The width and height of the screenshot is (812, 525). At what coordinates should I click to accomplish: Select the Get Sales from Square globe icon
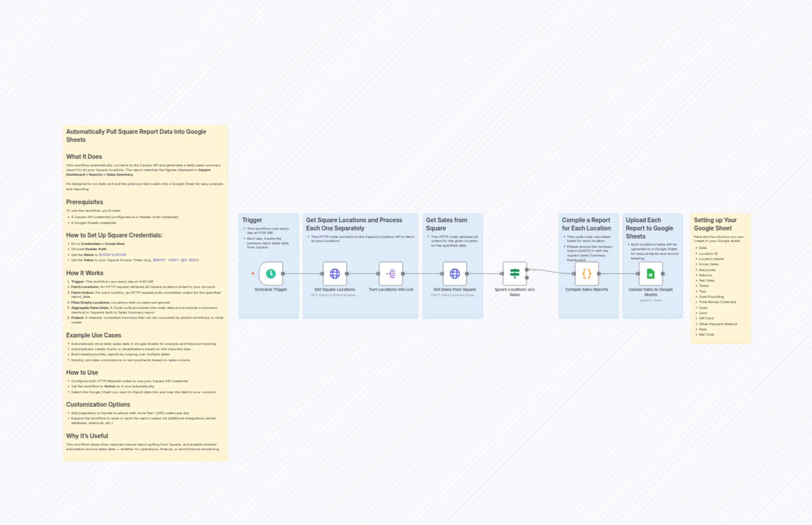pyautogui.click(x=455, y=273)
